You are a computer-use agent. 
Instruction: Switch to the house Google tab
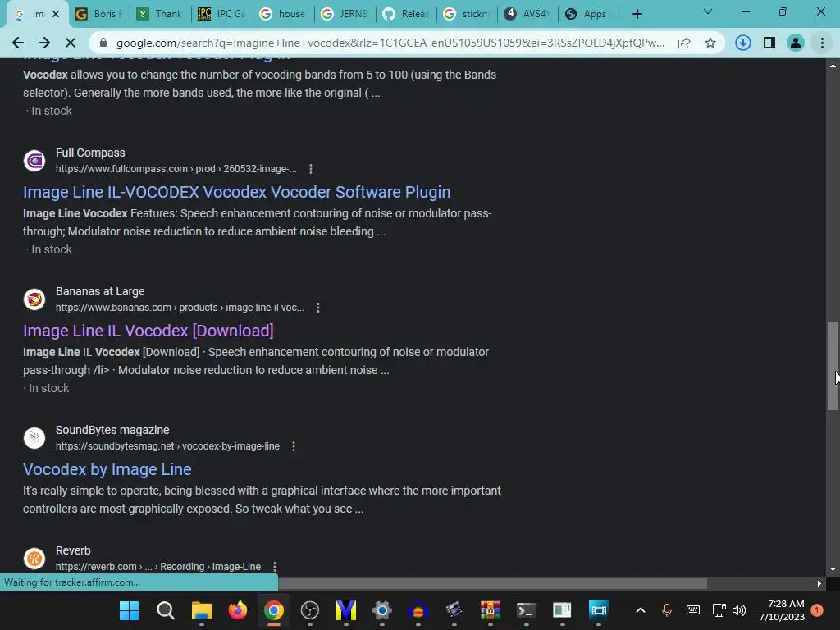[282, 14]
